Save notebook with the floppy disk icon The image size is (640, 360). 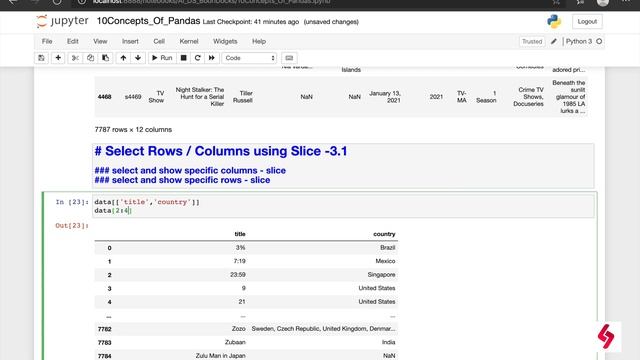coord(41,58)
